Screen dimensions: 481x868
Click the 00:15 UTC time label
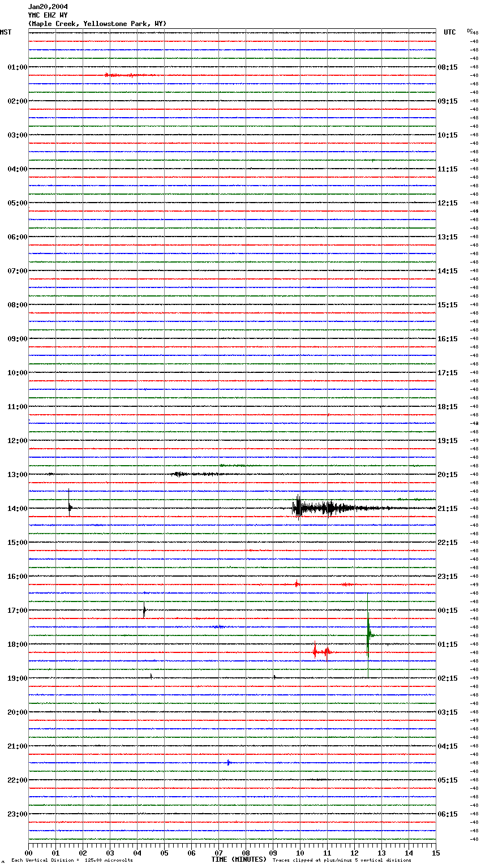click(448, 611)
